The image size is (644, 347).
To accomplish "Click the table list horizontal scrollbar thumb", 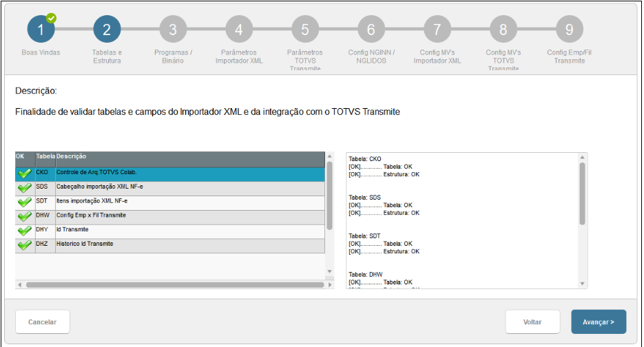I will tap(175, 284).
